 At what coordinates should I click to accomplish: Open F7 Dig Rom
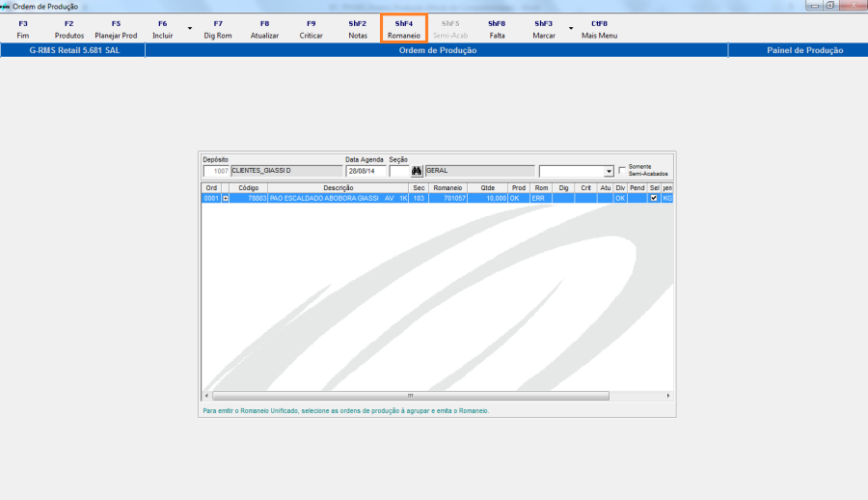click(218, 29)
